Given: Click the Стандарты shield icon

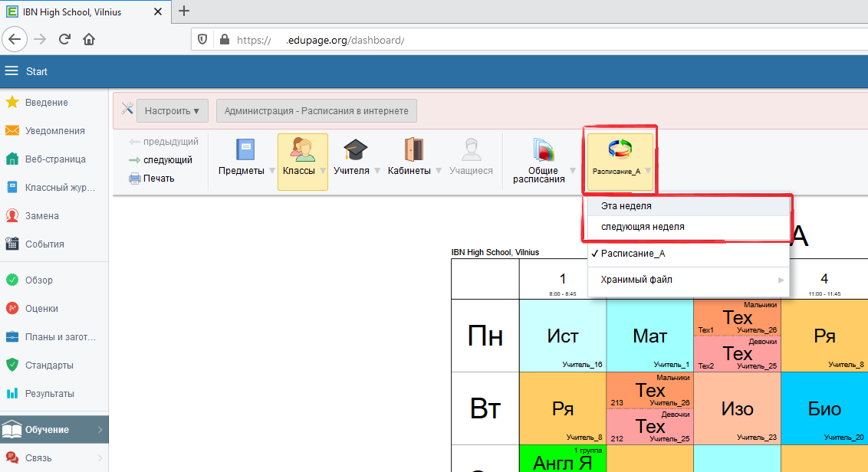Looking at the screenshot, I should click(x=12, y=365).
